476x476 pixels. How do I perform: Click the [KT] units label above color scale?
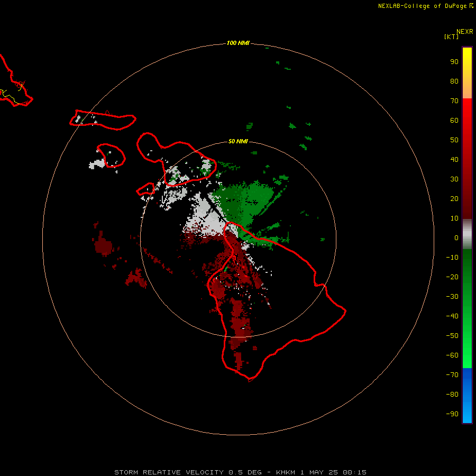pyautogui.click(x=451, y=36)
